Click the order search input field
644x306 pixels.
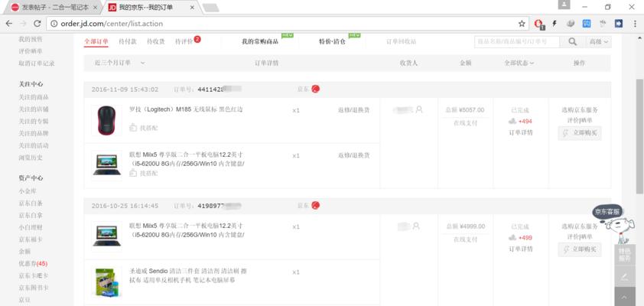pos(517,41)
